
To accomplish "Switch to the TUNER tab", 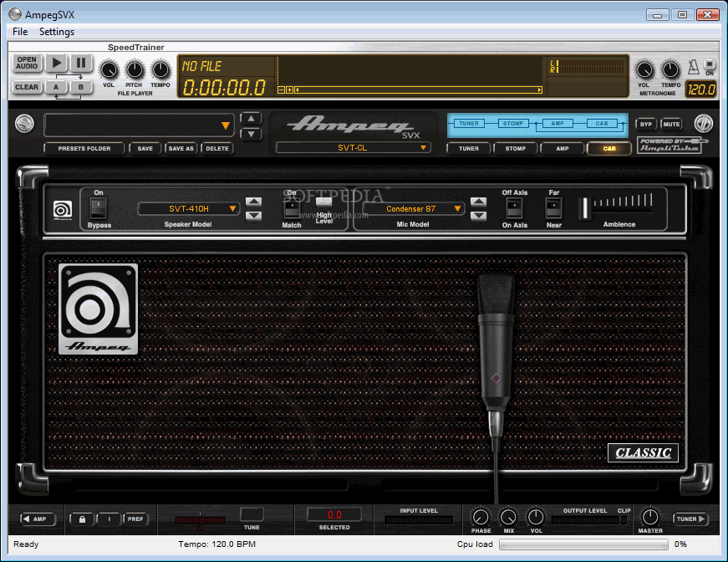I will tap(469, 149).
